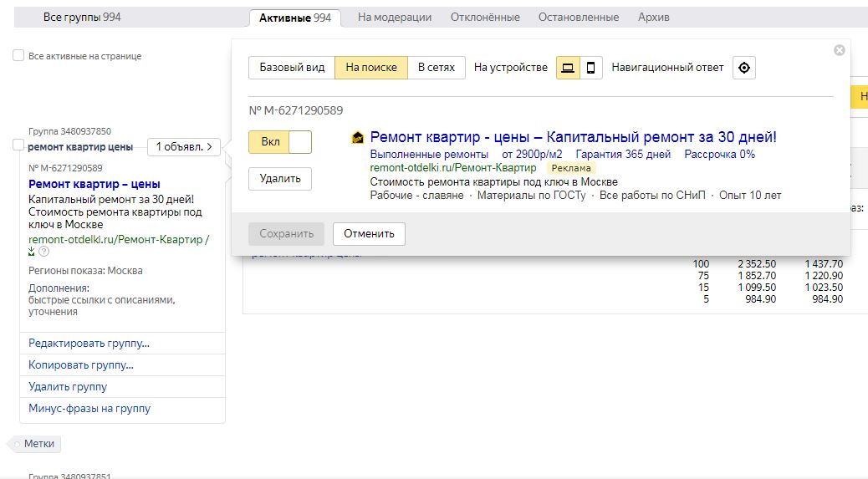The width and height of the screenshot is (868, 479).
Task: Click the 'ремонт квартир цены' group name
Action: coord(80,146)
